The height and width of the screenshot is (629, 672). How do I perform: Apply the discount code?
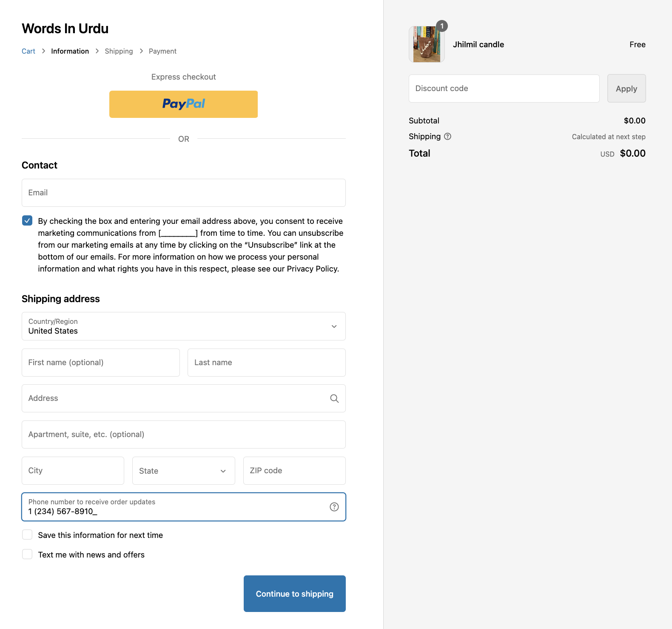pos(626,89)
